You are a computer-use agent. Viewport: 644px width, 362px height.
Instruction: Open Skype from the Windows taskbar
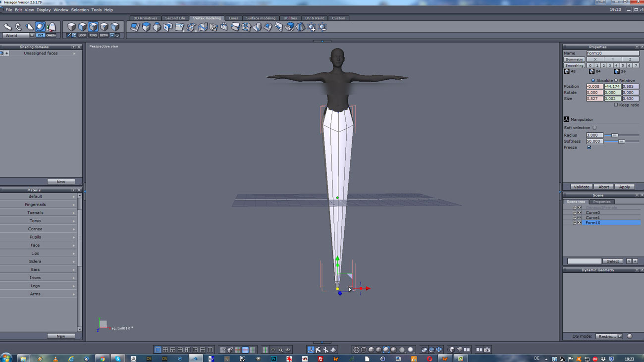pos(118,359)
